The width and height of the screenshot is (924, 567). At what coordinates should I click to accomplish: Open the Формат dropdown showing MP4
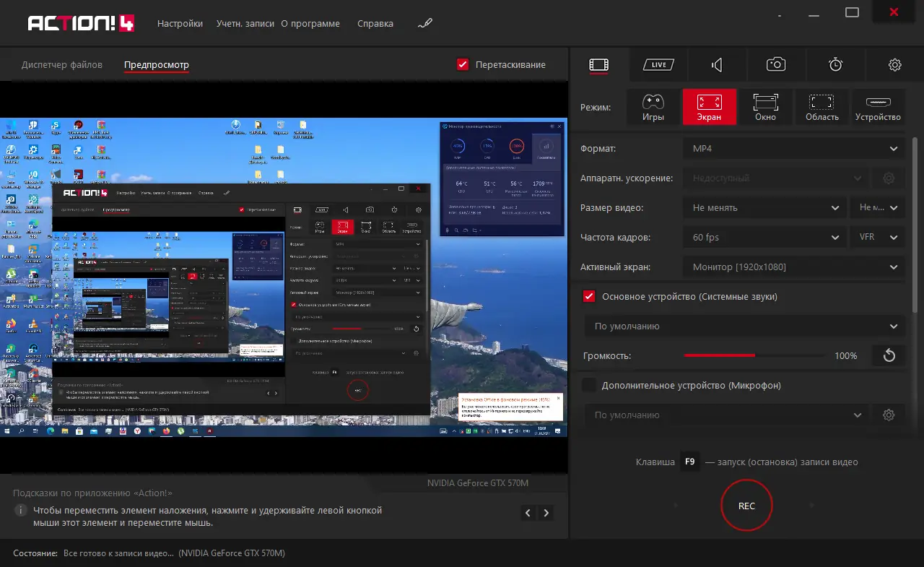[794, 149]
